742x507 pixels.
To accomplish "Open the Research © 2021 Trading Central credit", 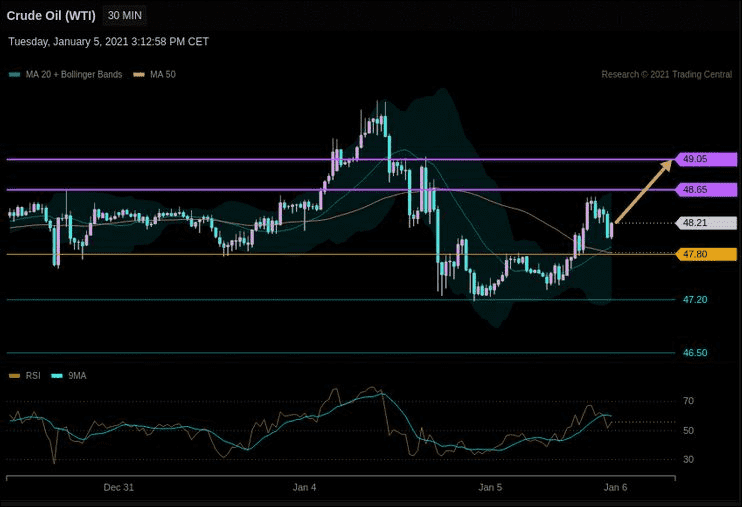I will point(666,74).
